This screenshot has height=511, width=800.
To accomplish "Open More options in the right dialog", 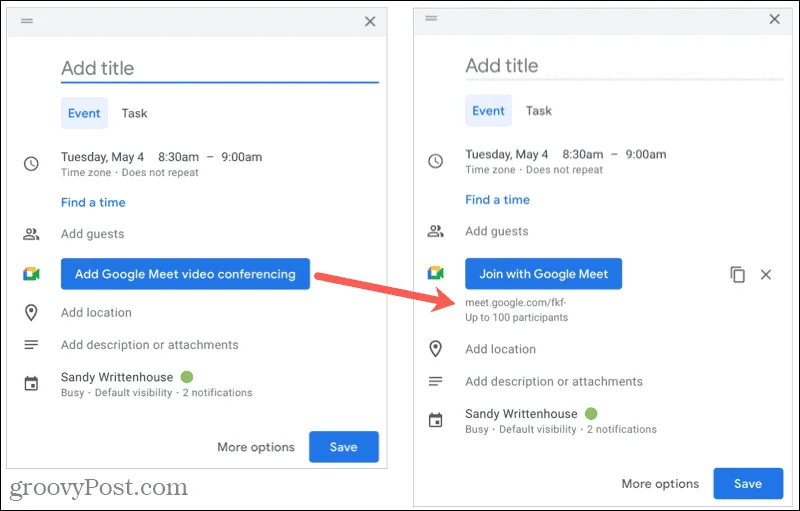I will [660, 484].
